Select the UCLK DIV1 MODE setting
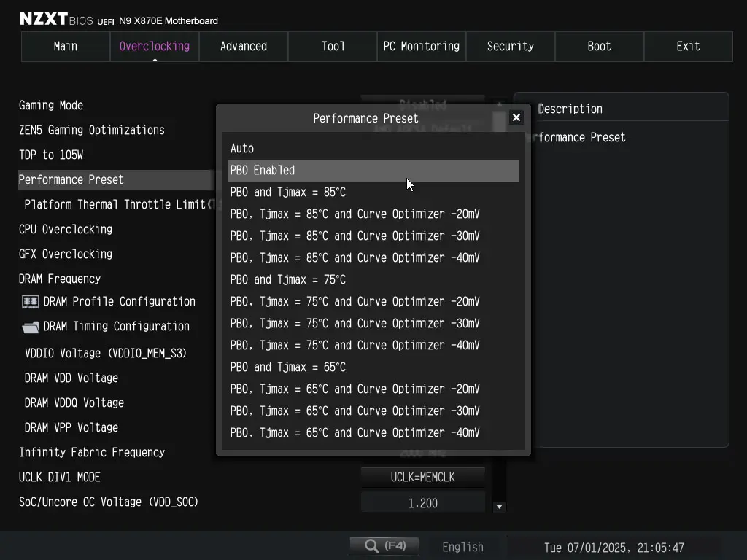747x560 pixels. pos(60,477)
